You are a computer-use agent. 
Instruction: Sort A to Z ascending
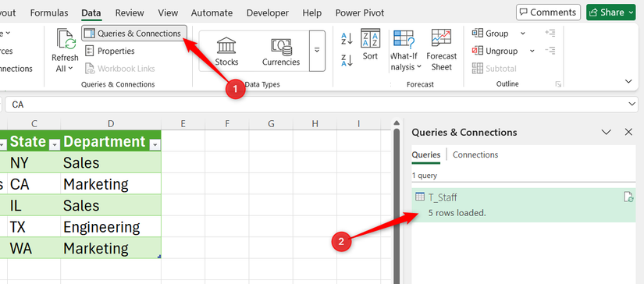[347, 39]
